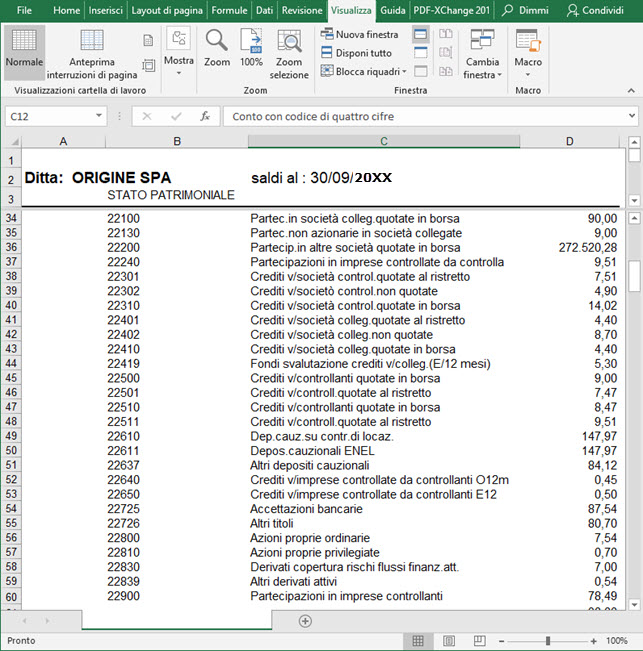Open the File tab
Image resolution: width=643 pixels, height=651 pixels.
point(24,10)
